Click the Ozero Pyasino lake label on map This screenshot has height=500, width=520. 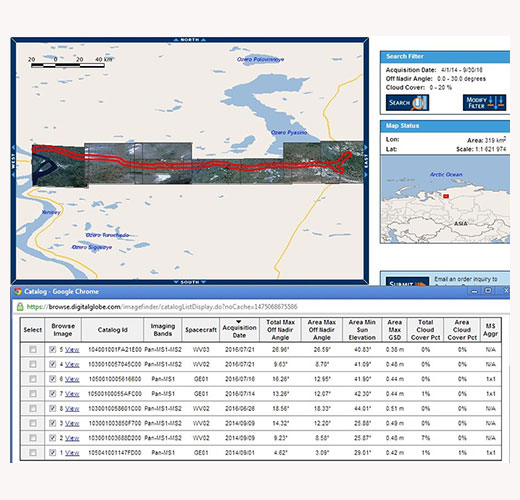[x=289, y=133]
